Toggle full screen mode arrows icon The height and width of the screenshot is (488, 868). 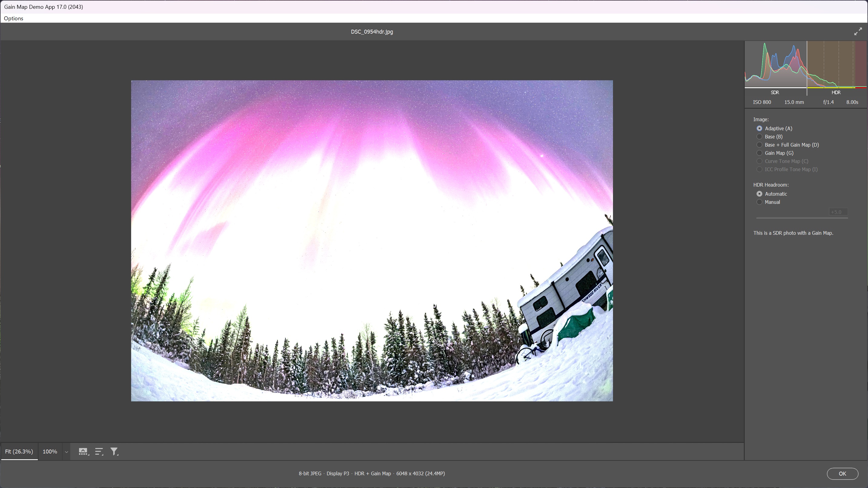pyautogui.click(x=858, y=32)
